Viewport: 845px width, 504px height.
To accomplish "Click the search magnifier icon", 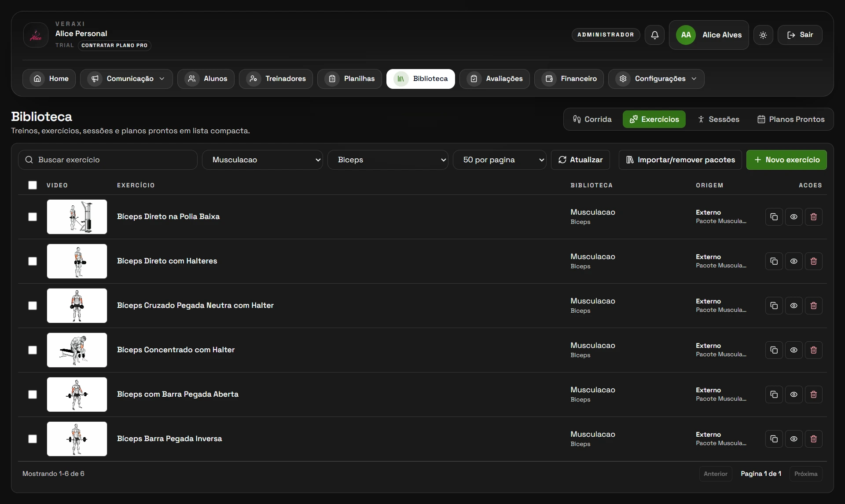I will tap(29, 160).
